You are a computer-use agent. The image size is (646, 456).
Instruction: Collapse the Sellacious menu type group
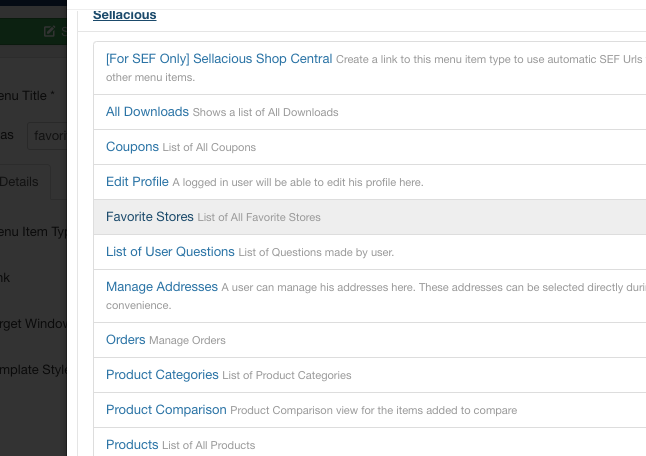click(x=124, y=15)
